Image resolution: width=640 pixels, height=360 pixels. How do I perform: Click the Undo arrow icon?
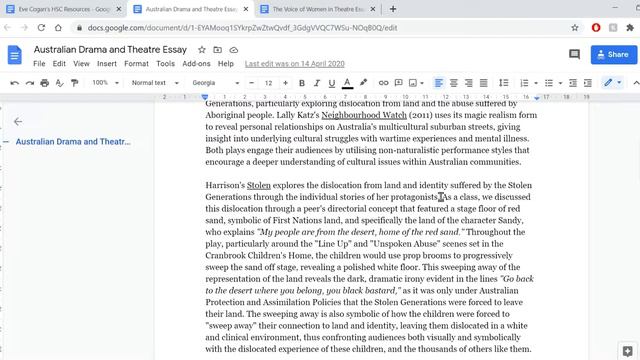tap(15, 83)
